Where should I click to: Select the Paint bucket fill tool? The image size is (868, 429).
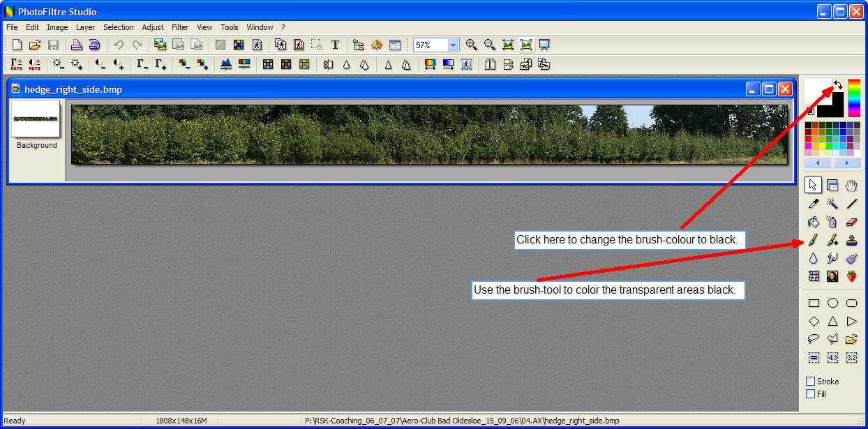(x=813, y=222)
